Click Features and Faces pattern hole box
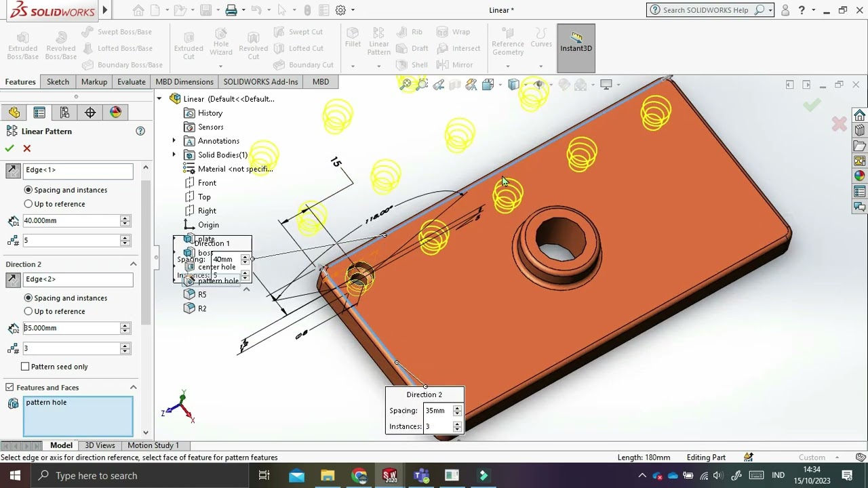This screenshot has height=488, width=868. [78, 416]
